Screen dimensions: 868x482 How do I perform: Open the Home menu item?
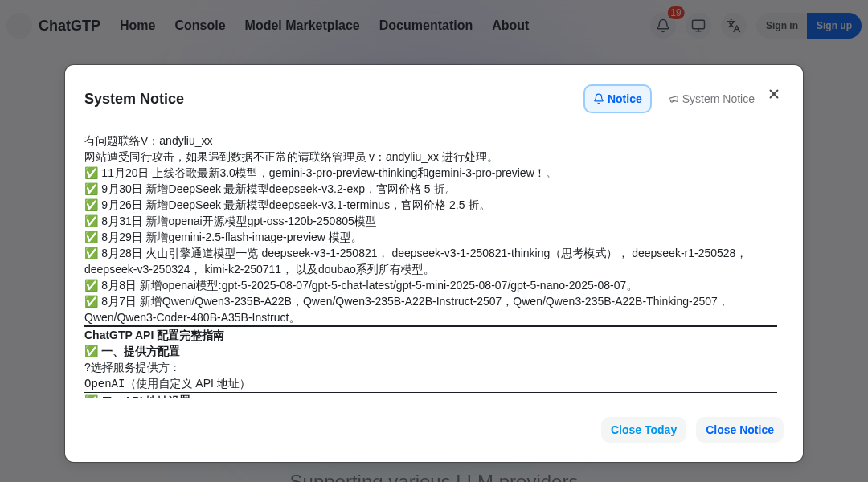click(137, 26)
